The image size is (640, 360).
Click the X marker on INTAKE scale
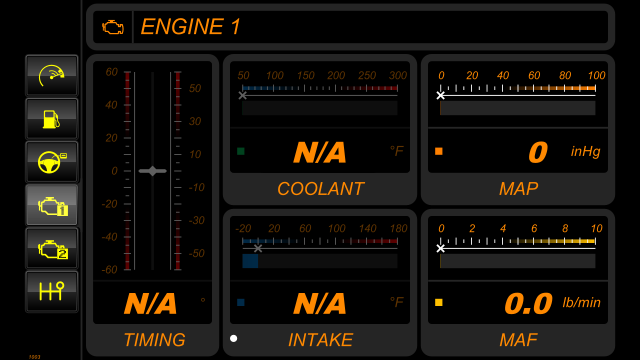tap(258, 249)
